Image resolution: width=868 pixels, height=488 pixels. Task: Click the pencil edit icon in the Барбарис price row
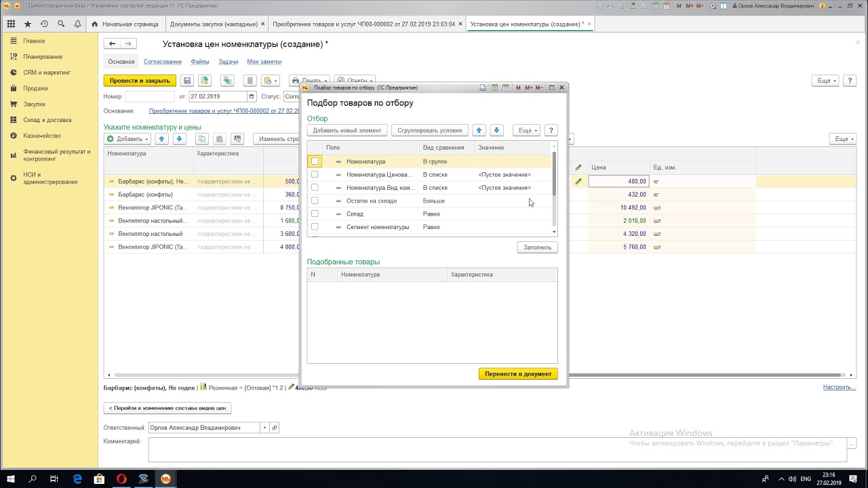pyautogui.click(x=578, y=181)
